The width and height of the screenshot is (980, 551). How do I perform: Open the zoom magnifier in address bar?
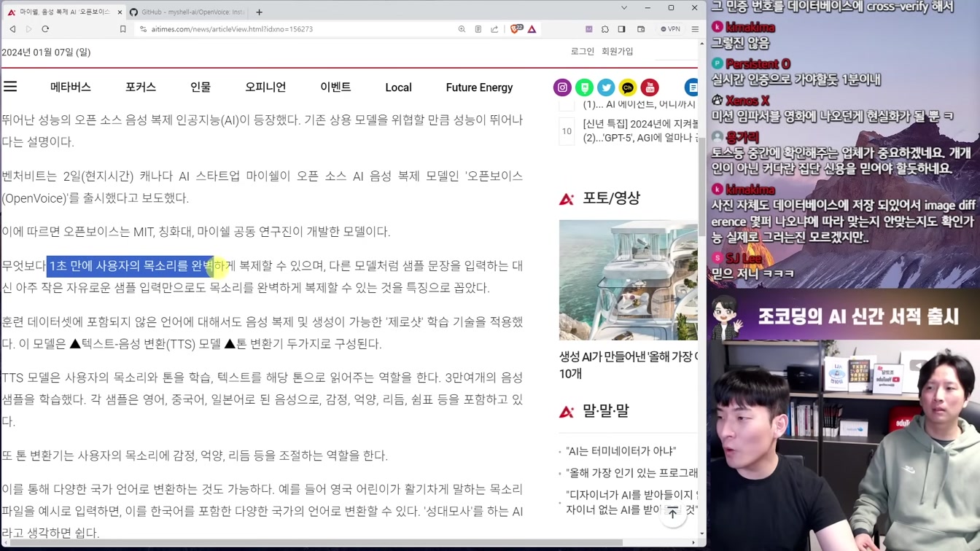click(x=462, y=29)
